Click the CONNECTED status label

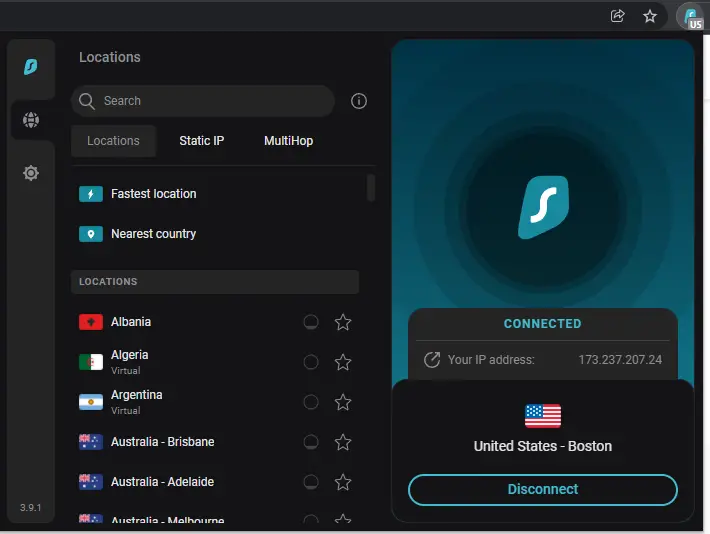[542, 324]
